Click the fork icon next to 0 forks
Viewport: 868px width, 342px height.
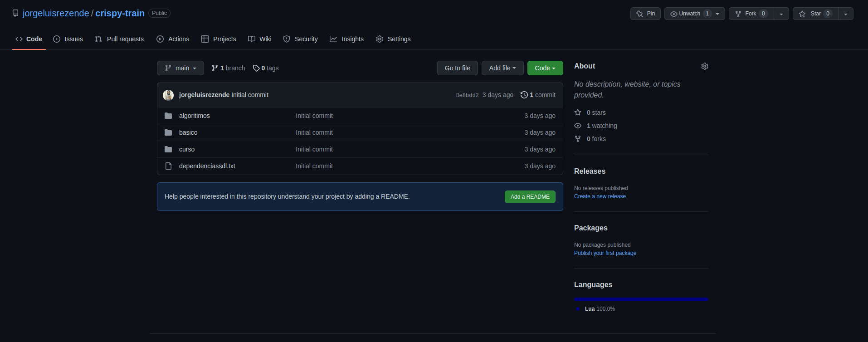click(x=578, y=139)
